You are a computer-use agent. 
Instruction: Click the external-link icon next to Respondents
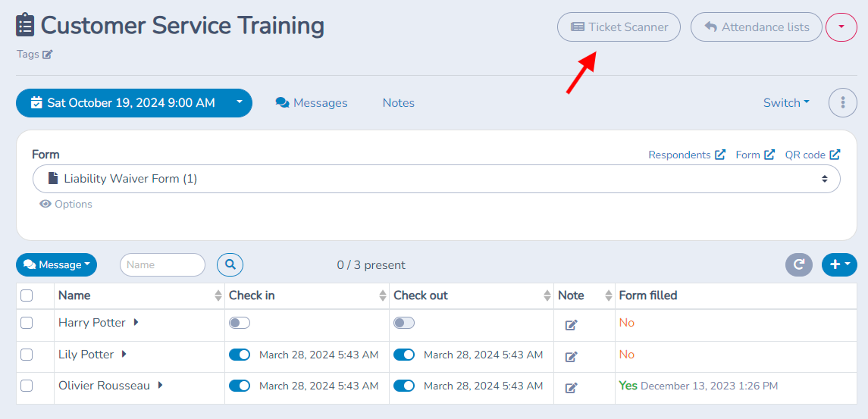(720, 155)
